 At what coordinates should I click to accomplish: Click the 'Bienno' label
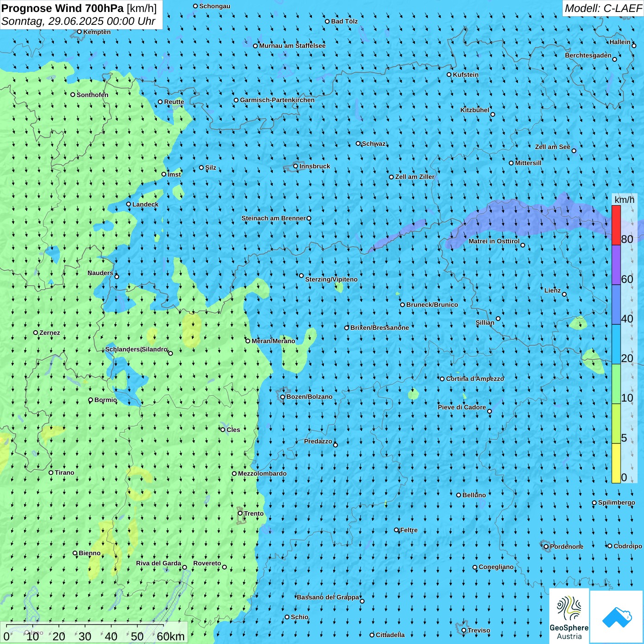[90, 553]
